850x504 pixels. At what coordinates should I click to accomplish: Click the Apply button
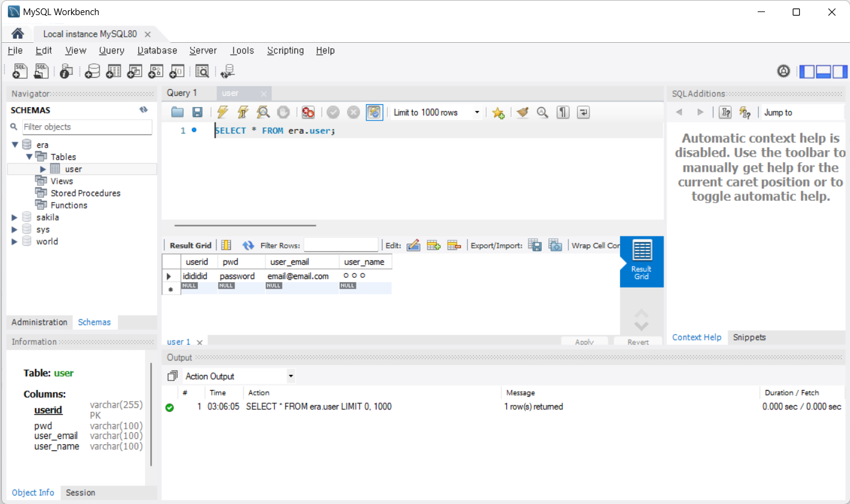[x=585, y=341]
